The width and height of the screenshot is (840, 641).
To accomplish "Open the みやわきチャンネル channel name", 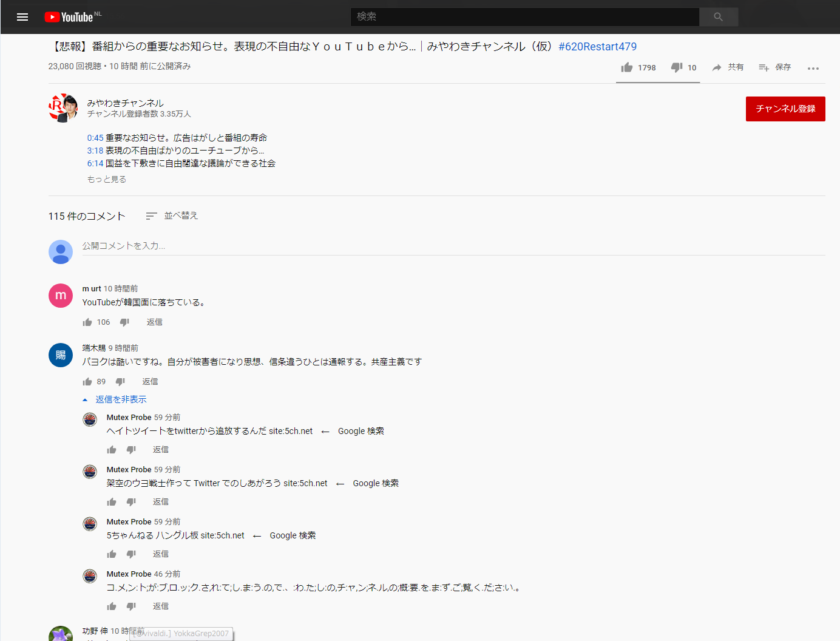I will pos(126,103).
